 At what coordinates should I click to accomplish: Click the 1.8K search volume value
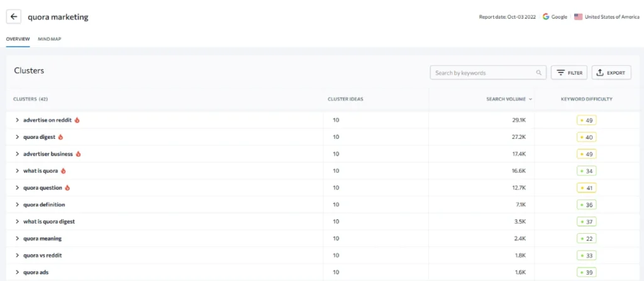click(x=520, y=255)
